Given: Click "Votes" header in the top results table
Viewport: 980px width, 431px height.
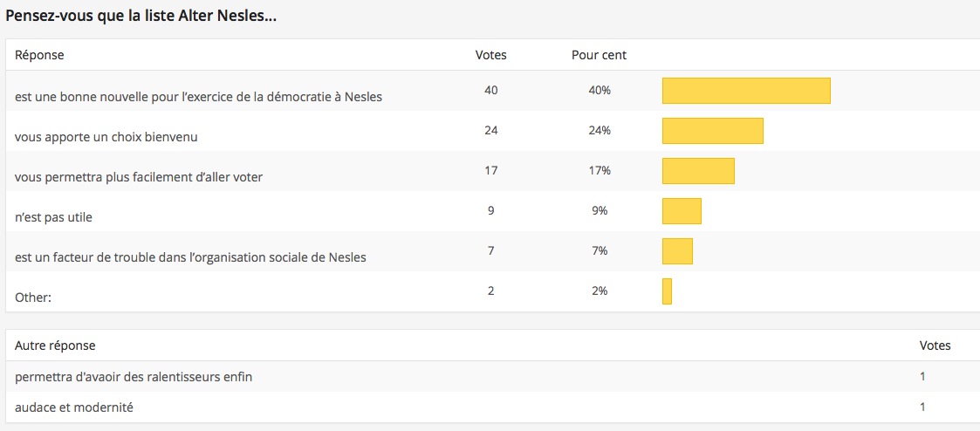Looking at the screenshot, I should point(490,55).
